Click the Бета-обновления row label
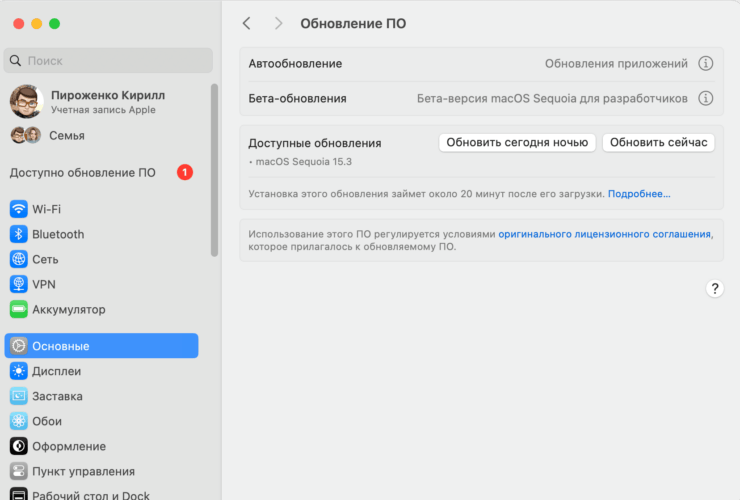The width and height of the screenshot is (740, 500). 297,98
